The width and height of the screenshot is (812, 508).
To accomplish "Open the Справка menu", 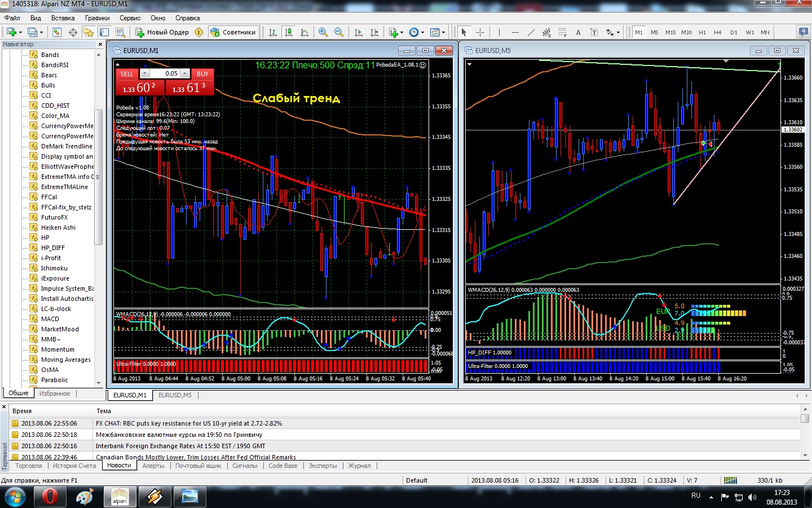I will (x=187, y=18).
